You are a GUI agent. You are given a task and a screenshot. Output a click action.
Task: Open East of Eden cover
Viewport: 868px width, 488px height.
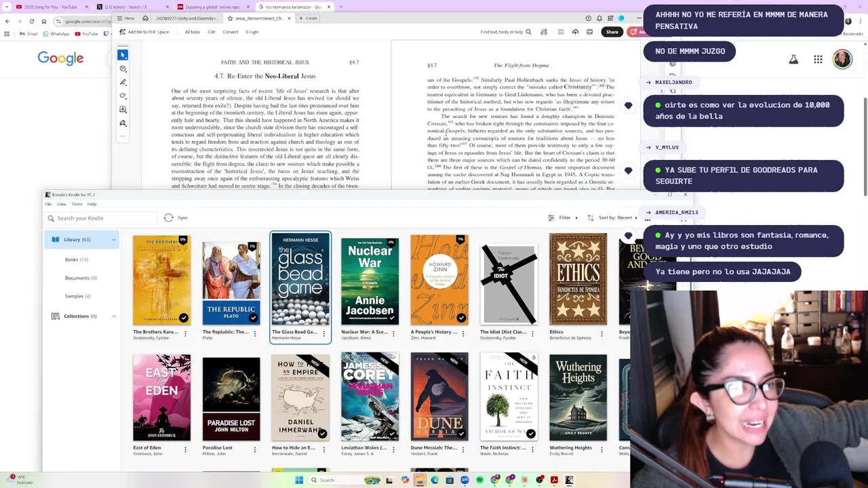pyautogui.click(x=161, y=397)
